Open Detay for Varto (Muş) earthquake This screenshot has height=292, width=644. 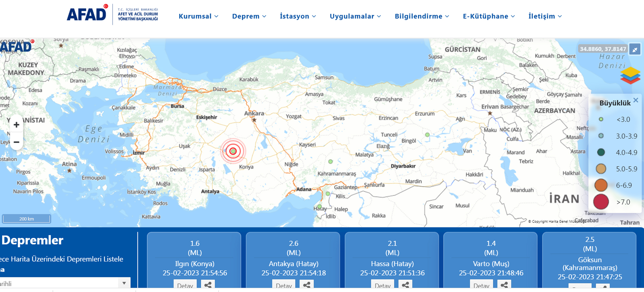pyautogui.click(x=481, y=285)
